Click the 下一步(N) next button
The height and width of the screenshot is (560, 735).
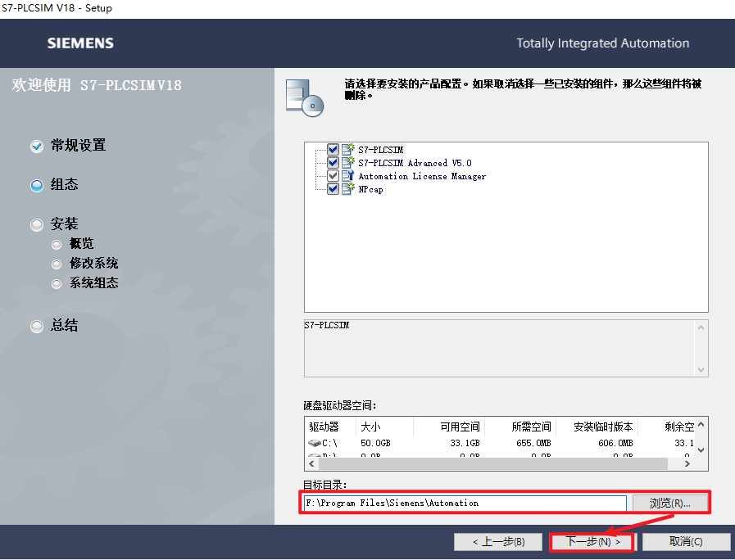point(592,542)
